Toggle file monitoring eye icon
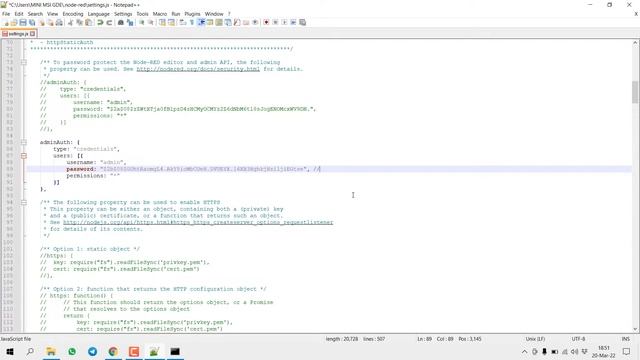The width and height of the screenshot is (640, 360). (255, 22)
